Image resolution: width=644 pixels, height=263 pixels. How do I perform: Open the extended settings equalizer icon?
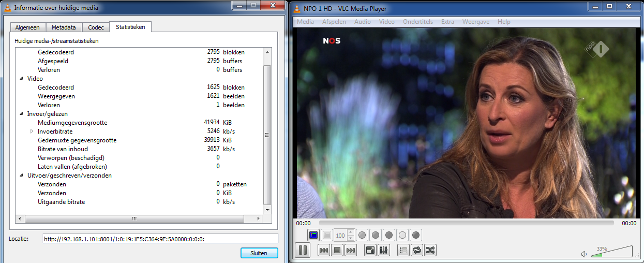click(384, 251)
